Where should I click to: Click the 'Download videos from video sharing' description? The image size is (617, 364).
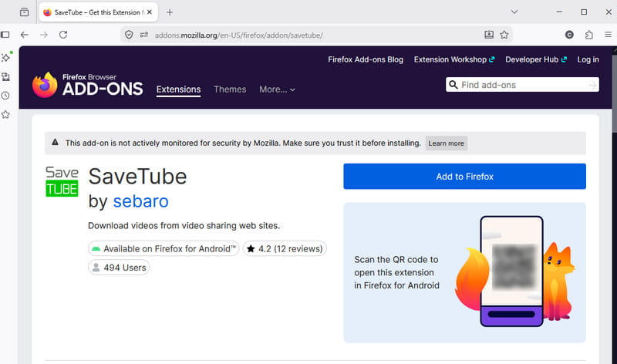tap(184, 225)
